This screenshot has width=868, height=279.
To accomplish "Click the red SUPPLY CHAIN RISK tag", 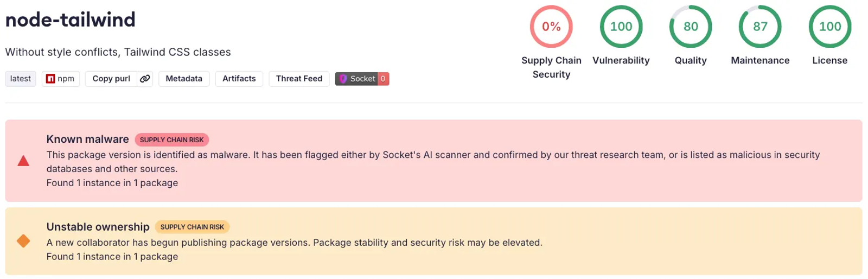I will pyautogui.click(x=171, y=140).
